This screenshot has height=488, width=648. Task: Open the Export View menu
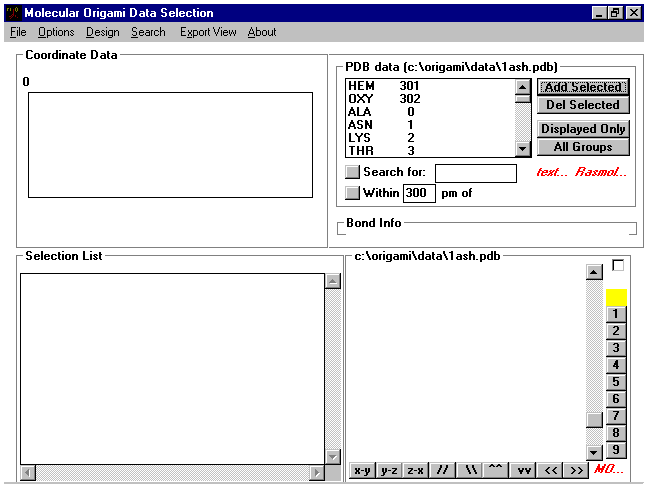pyautogui.click(x=208, y=32)
